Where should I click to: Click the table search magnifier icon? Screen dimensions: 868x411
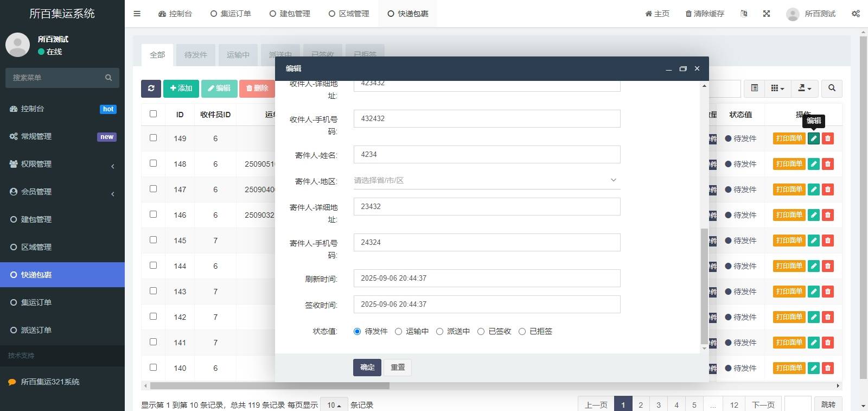832,88
